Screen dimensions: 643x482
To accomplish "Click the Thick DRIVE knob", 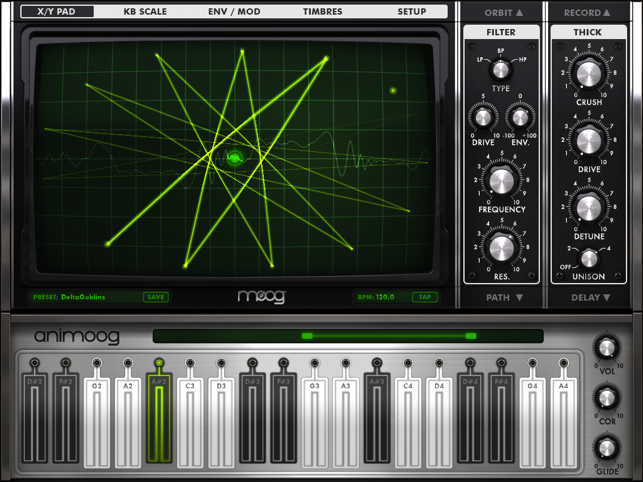I will 589,141.
